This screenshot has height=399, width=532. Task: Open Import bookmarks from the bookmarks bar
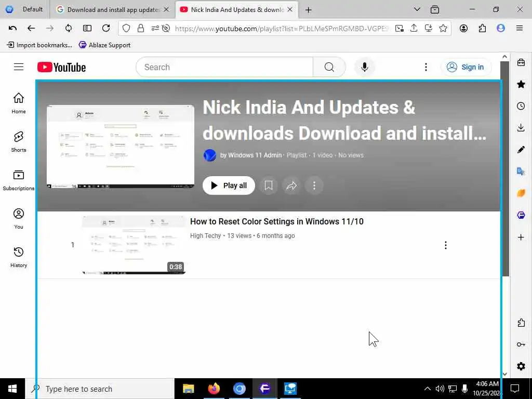39,45
